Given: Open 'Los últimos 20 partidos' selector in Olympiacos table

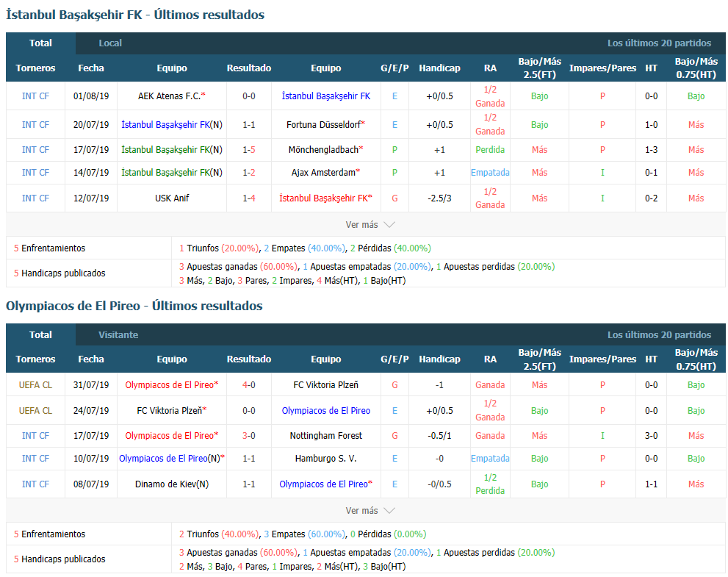Looking at the screenshot, I should tap(659, 334).
